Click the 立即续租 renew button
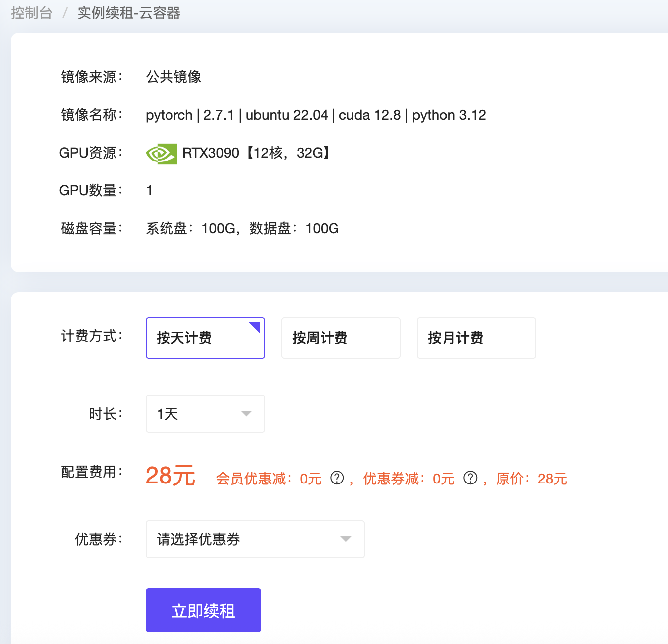668x644 pixels. pos(203,610)
